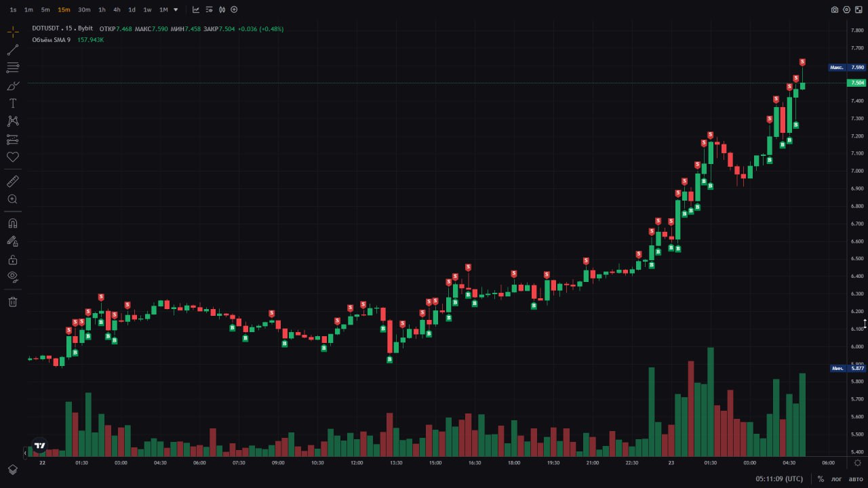Open the chart patterns tool
This screenshot has width=868, height=488.
pos(13,121)
